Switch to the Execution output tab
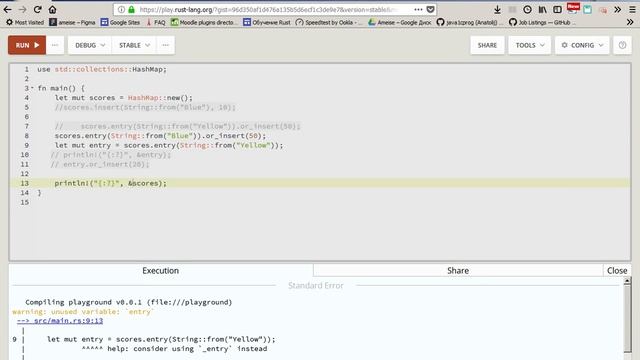 pos(160,271)
